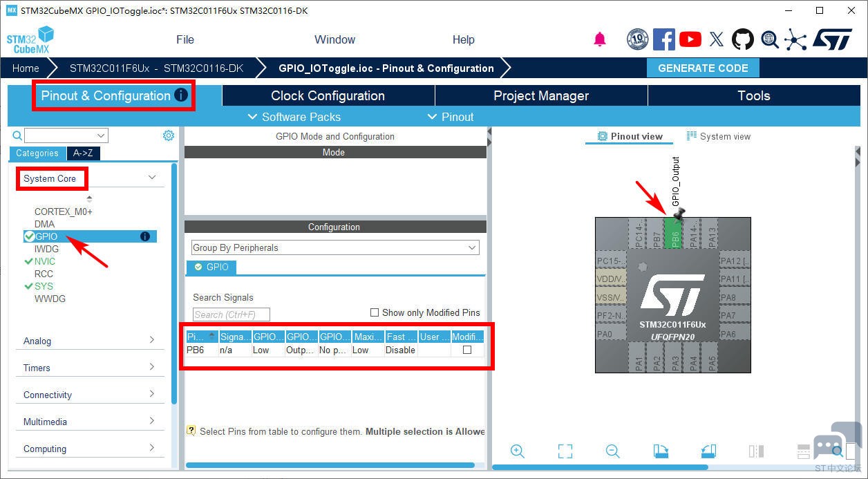This screenshot has width=868, height=479.
Task: Click GENERATE CODE button
Action: pyautogui.click(x=703, y=68)
